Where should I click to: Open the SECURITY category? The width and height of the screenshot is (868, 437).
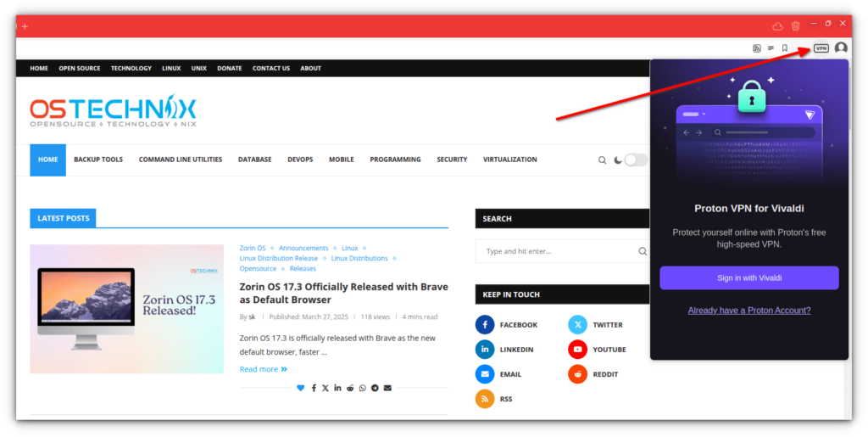coord(452,160)
